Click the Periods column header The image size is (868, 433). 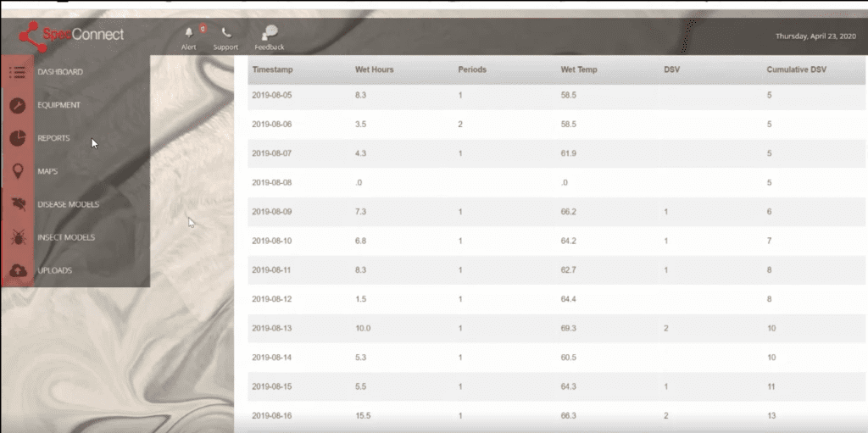pyautogui.click(x=472, y=69)
